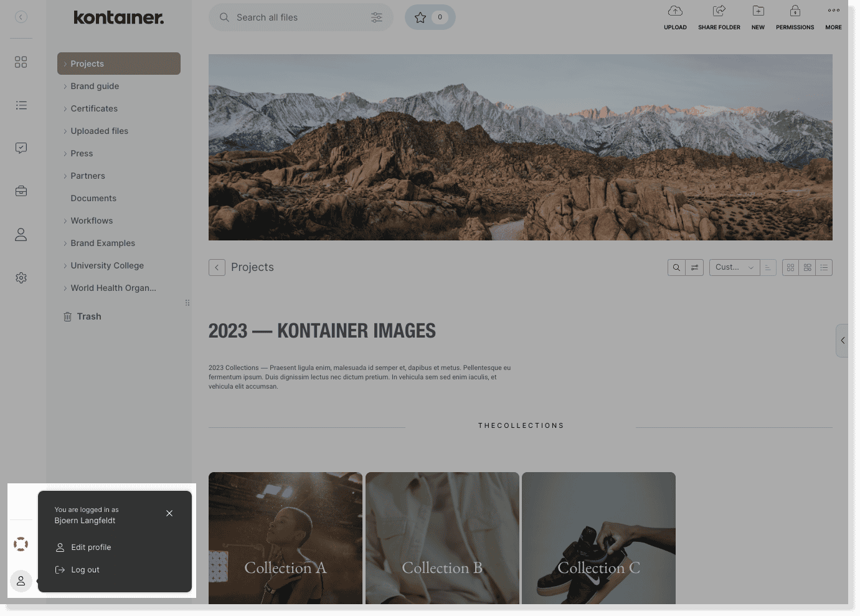Click the Documents folder link
Screen dimensions: 860x616
point(93,198)
